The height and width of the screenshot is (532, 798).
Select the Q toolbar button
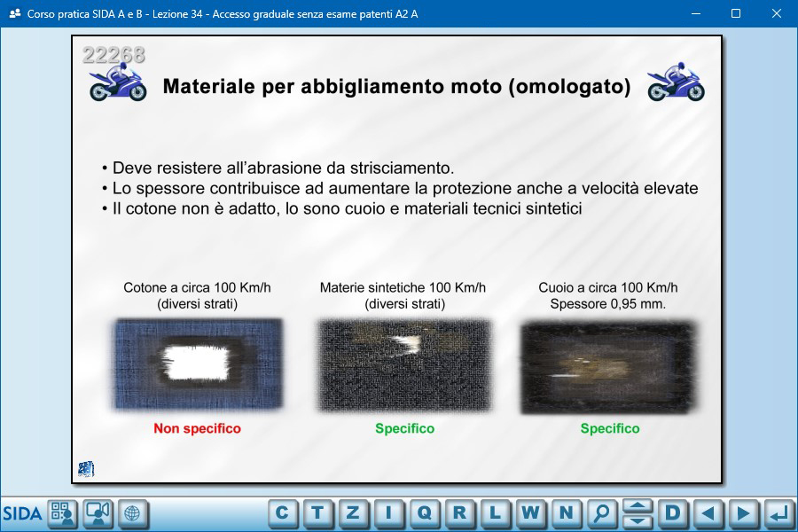pyautogui.click(x=424, y=512)
